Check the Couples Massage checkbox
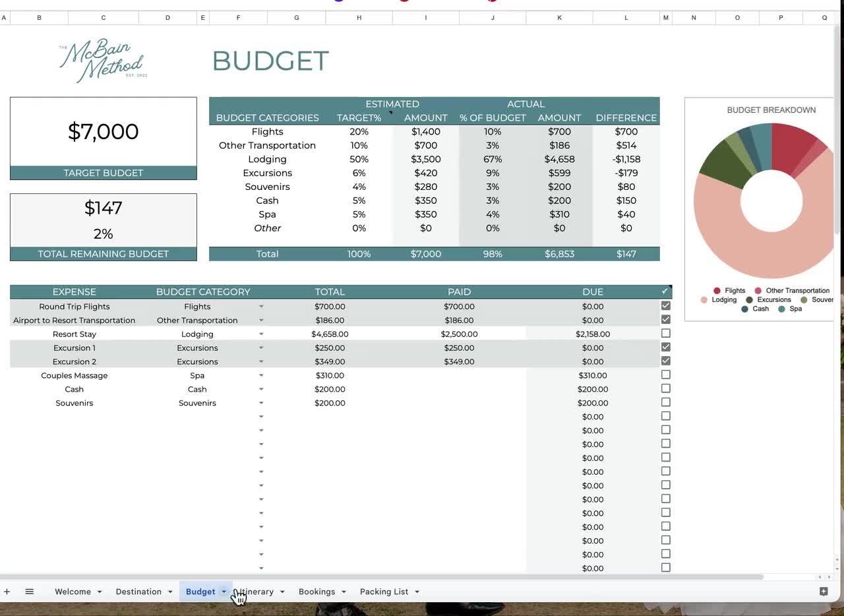844x616 pixels. click(x=665, y=375)
